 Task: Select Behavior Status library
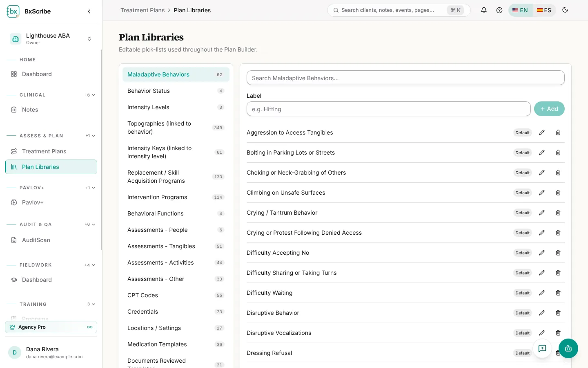(176, 91)
